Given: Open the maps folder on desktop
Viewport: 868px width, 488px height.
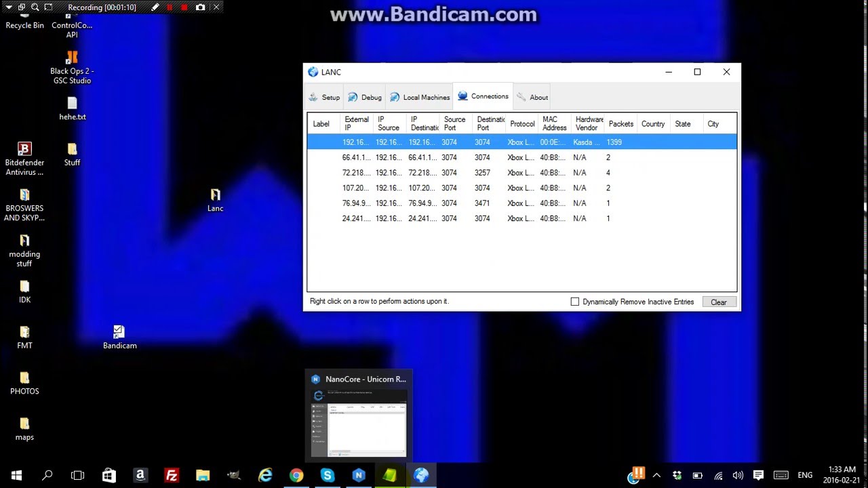Looking at the screenshot, I should (24, 428).
